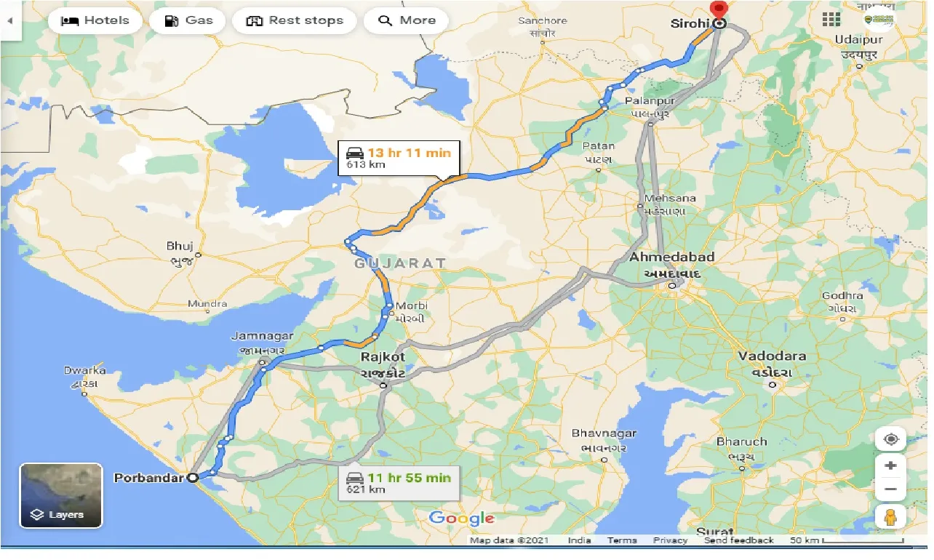
Task: Click the Sirohi destination pin
Action: point(719,13)
